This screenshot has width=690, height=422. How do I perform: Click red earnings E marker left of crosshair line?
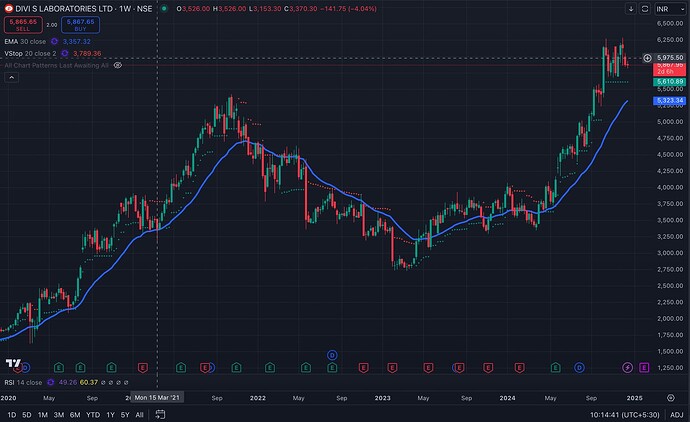click(x=142, y=367)
